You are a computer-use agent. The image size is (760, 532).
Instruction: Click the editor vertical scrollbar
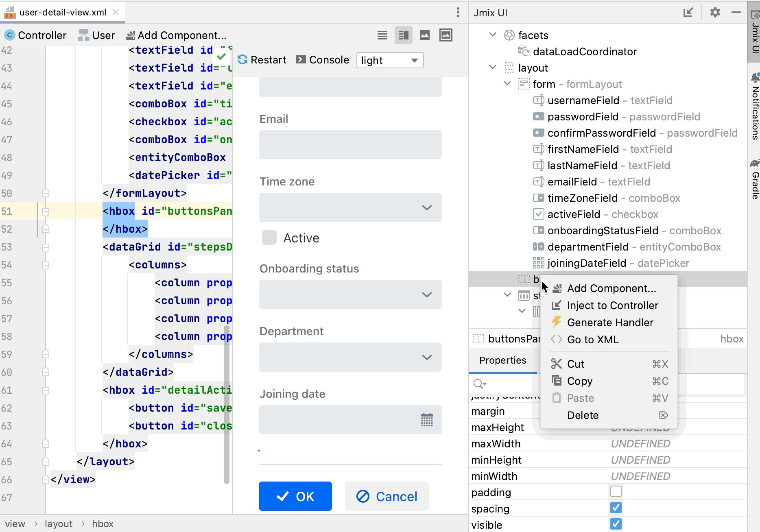(x=227, y=403)
